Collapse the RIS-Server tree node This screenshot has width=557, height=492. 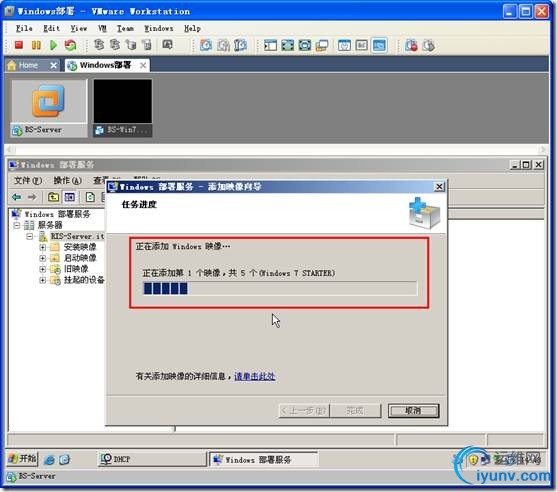(30, 236)
